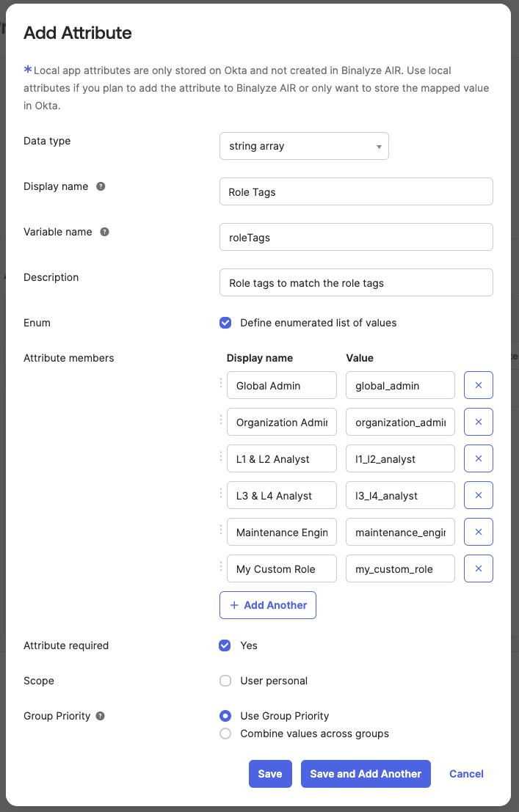Delete the Organization Admin member row
519x812 pixels.
[x=478, y=422]
